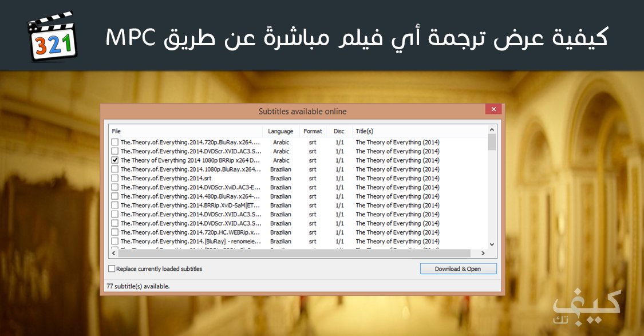Check the [BluRay] - renomeie subtitle box
The height and width of the screenshot is (336, 644).
(x=115, y=242)
